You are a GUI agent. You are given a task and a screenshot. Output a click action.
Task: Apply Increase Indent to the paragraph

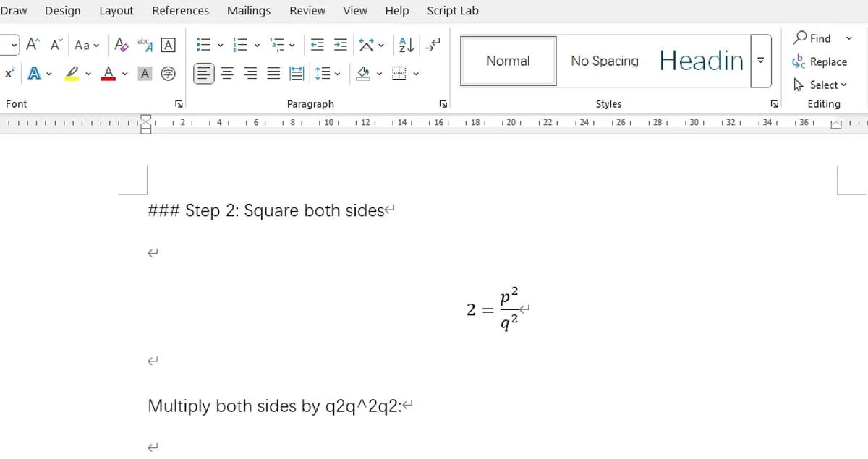340,44
